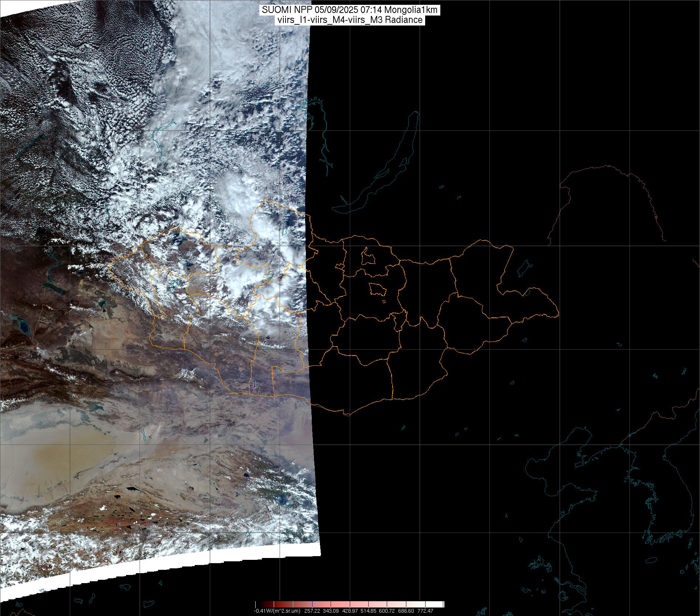Pick the white end of the radiance colorbar

click(440, 604)
